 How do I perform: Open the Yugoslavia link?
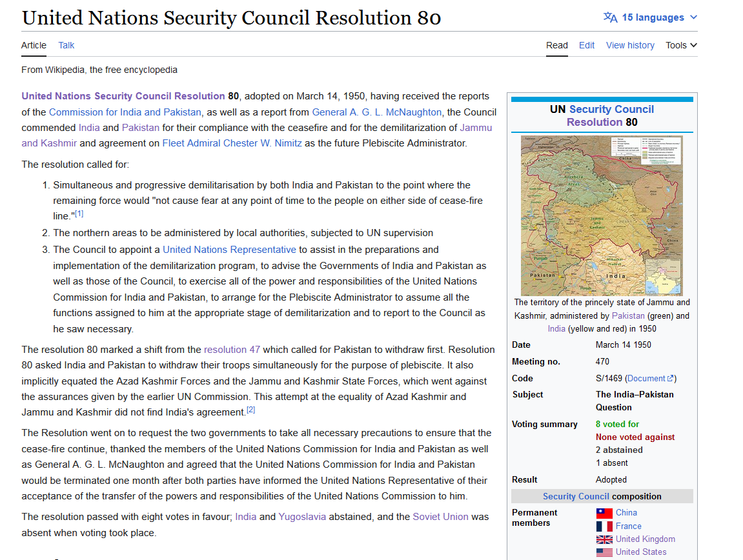(302, 517)
